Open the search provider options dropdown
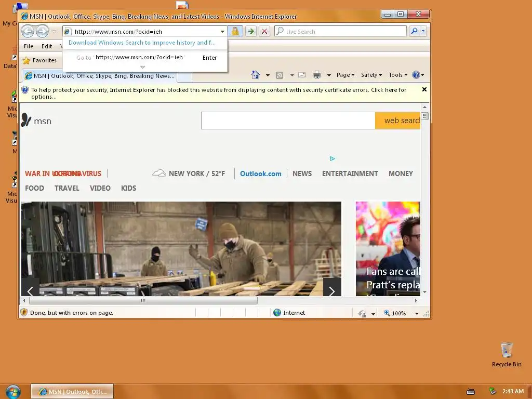The height and width of the screenshot is (399, 532). [x=423, y=31]
